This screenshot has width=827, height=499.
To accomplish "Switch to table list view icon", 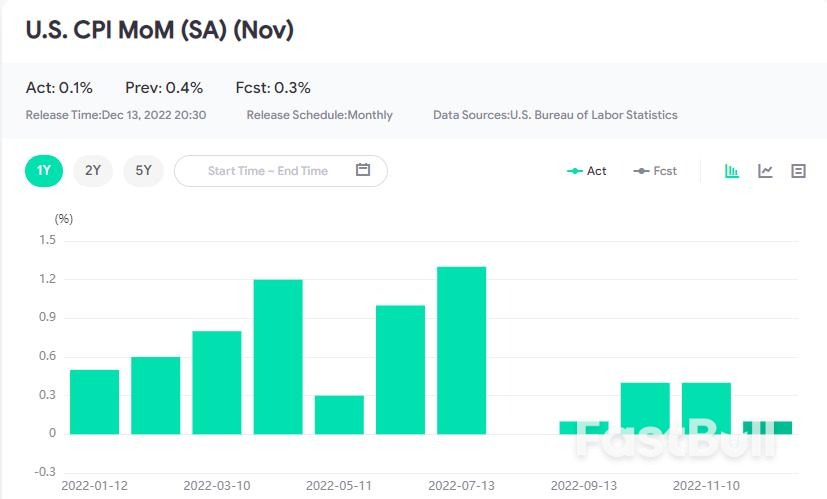I will [799, 171].
